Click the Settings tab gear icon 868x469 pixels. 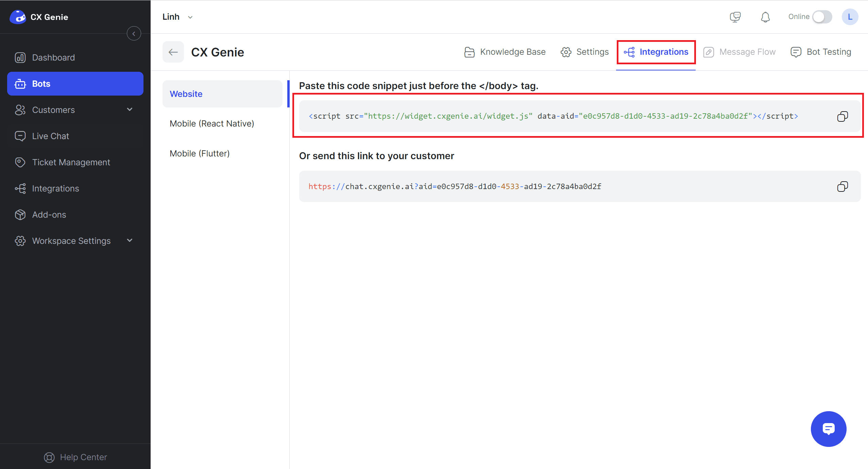(566, 52)
